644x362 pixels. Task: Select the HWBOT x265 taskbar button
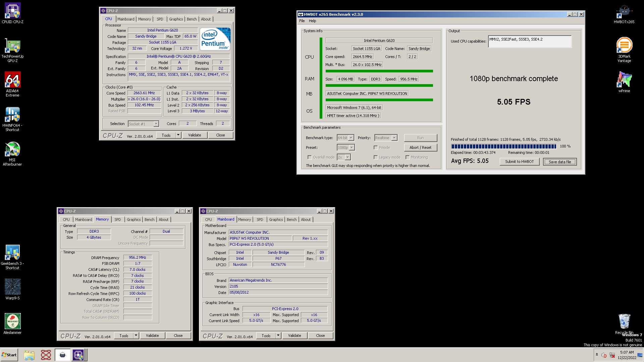click(62, 355)
